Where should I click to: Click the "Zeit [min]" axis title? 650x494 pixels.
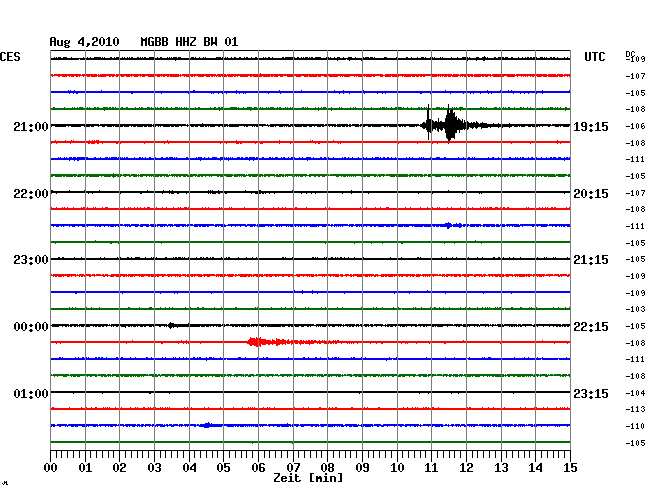click(x=308, y=478)
